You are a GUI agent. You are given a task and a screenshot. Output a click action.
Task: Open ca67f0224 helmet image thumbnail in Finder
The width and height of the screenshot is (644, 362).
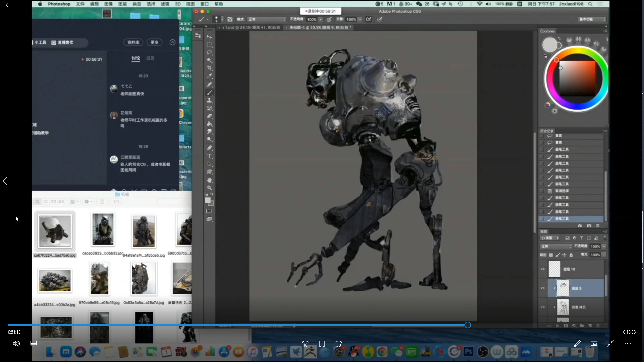55,231
